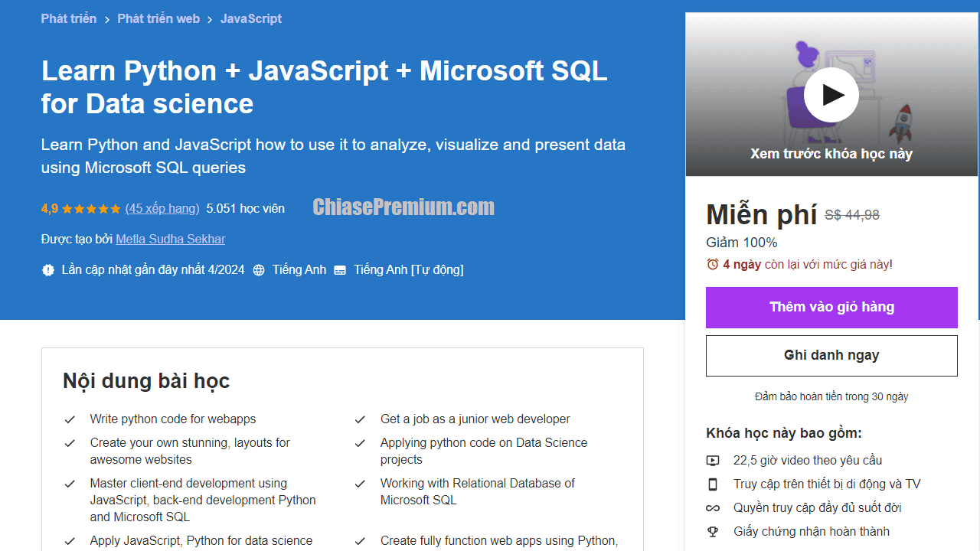Click checkmark beside Create fully function web apps
980x551 pixels.
point(360,541)
